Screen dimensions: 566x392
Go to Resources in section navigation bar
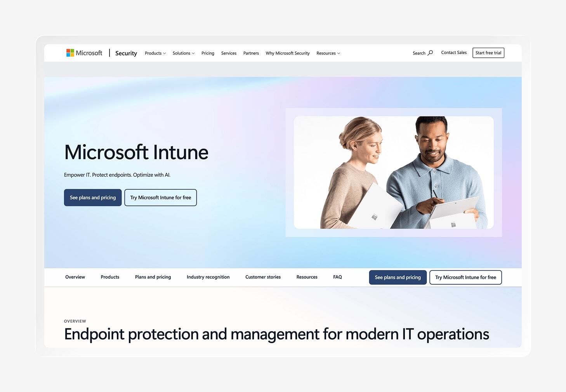point(307,277)
